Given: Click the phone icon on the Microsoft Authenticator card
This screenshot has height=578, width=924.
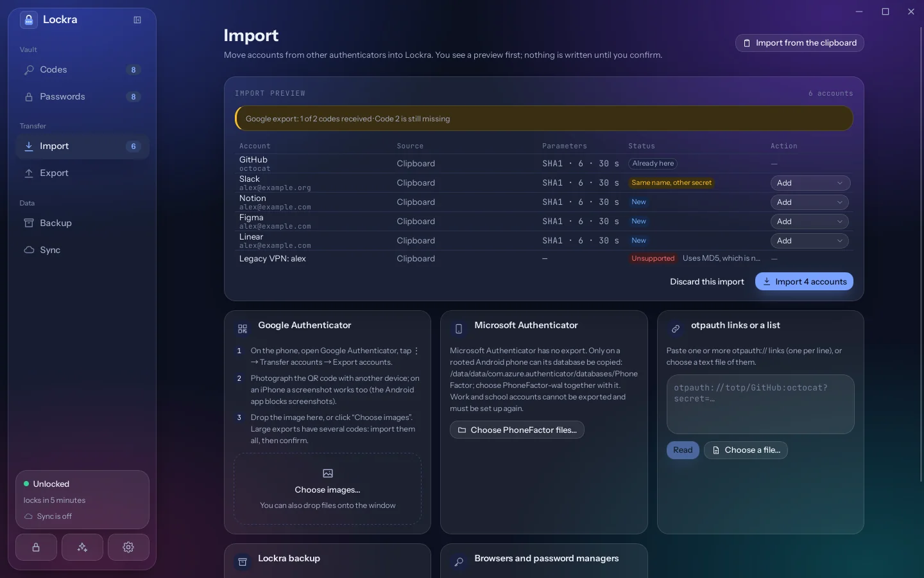Looking at the screenshot, I should coord(459,329).
